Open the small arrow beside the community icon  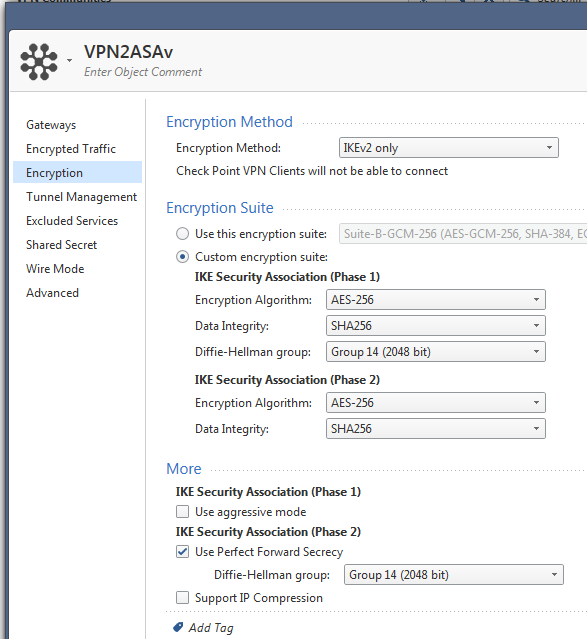[x=70, y=61]
